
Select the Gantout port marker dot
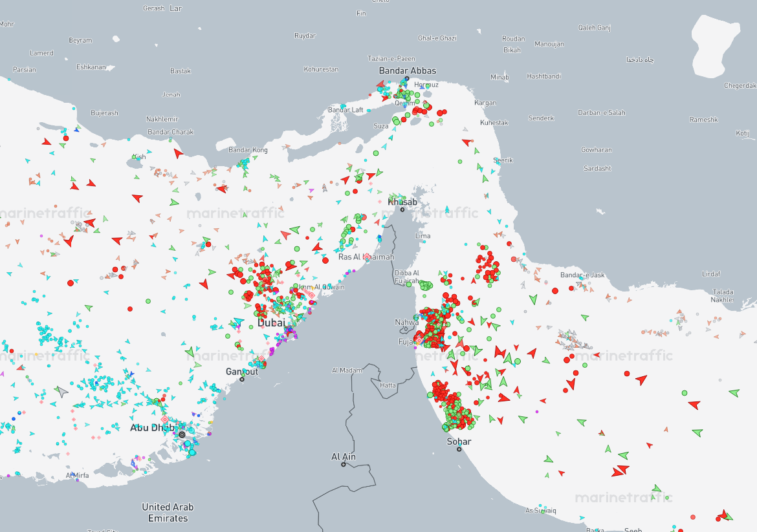pos(242,379)
